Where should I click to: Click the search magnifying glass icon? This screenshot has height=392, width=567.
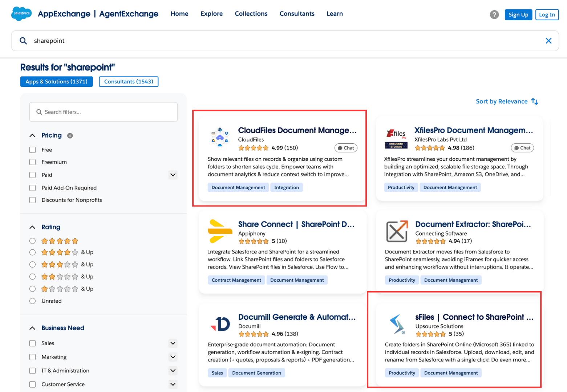[x=23, y=41]
